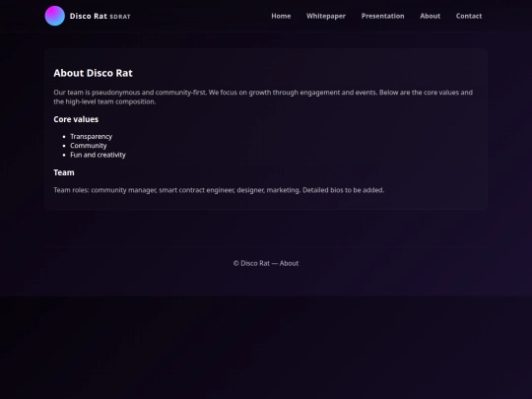
Task: Click the Team heading
Action: [64, 172]
